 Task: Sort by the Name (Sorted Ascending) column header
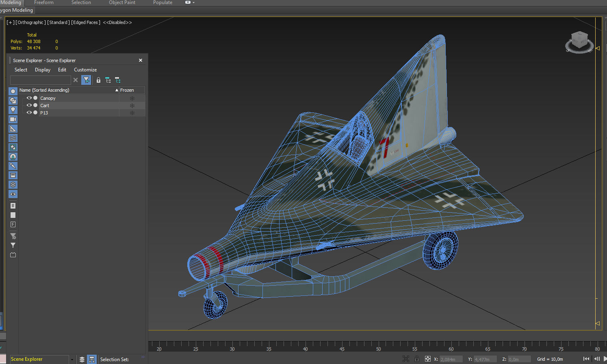coord(69,90)
